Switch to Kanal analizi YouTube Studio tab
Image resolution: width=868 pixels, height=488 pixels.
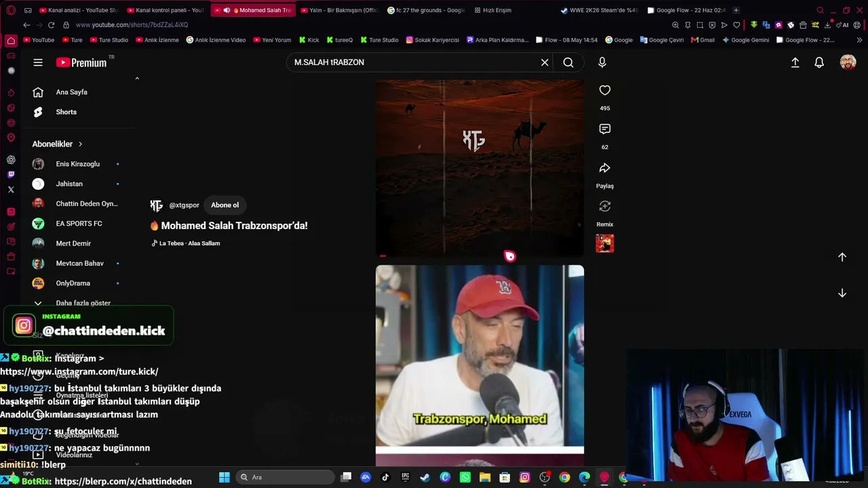[79, 10]
